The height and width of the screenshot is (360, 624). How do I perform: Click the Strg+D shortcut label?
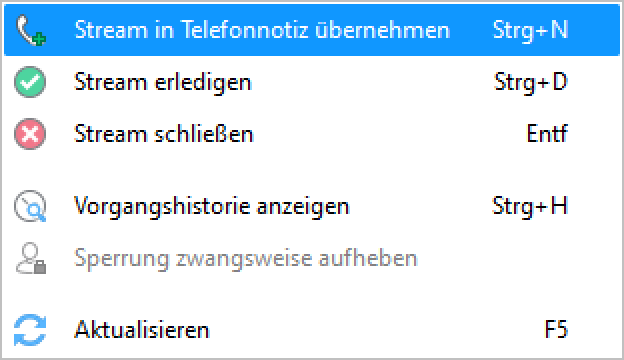tap(530, 82)
